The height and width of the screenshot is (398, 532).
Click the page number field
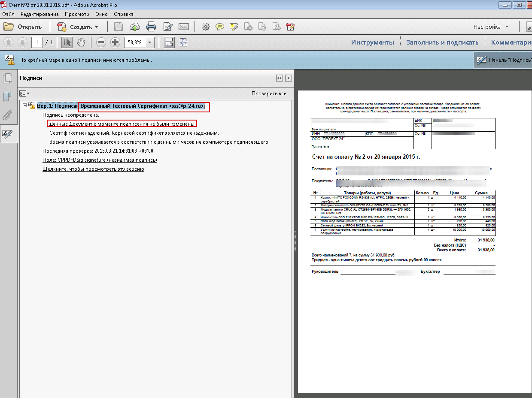37,42
